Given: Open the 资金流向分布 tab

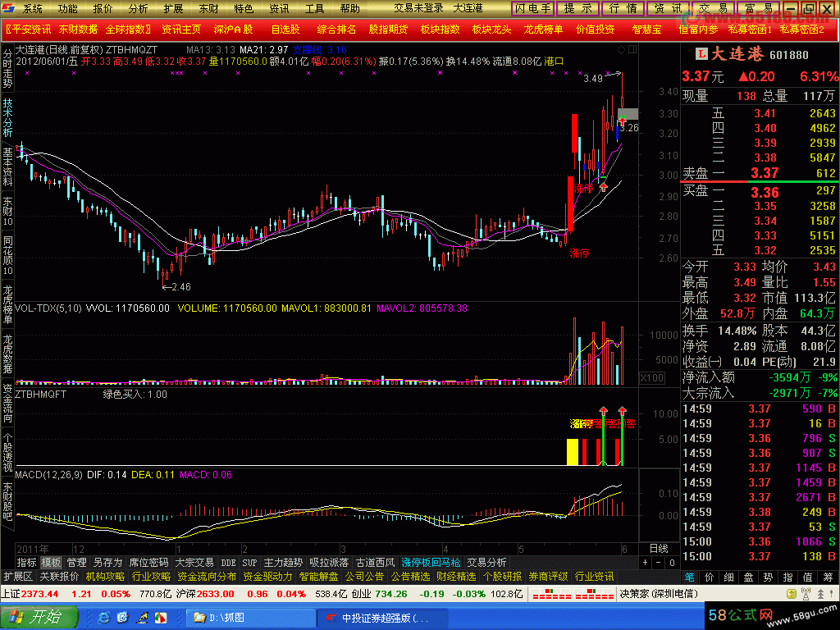Looking at the screenshot, I should [x=207, y=577].
